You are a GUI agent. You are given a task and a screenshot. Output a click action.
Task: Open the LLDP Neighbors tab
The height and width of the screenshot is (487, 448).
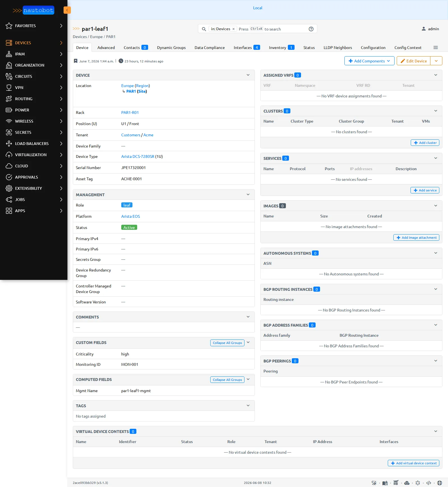tap(338, 48)
